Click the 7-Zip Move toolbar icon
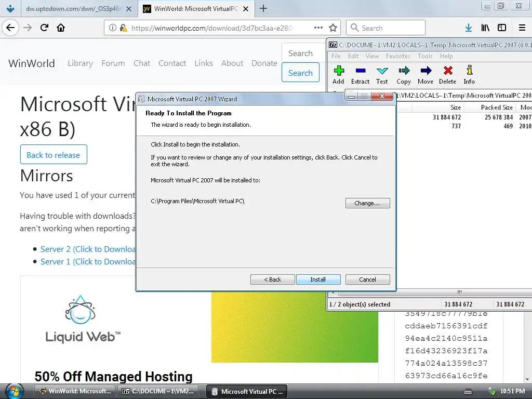Viewport: 532px width, 399px height. [x=426, y=71]
